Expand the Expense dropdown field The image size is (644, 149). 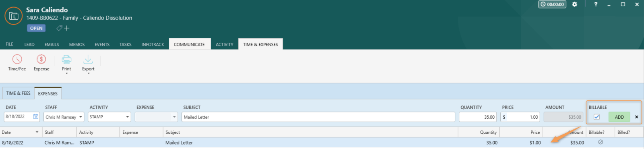coord(156,117)
